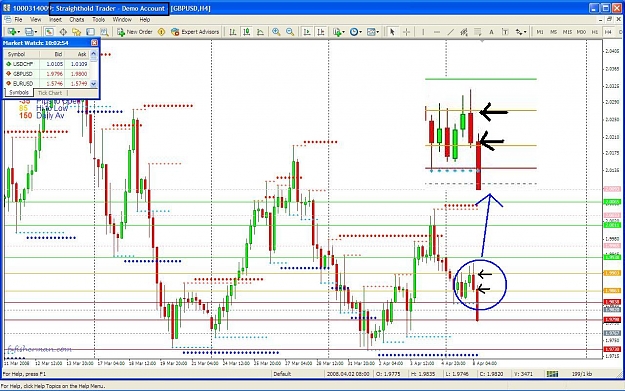Select the EURUSD row in Market Watch
Viewport: 625px width, 391px height.
pos(47,83)
